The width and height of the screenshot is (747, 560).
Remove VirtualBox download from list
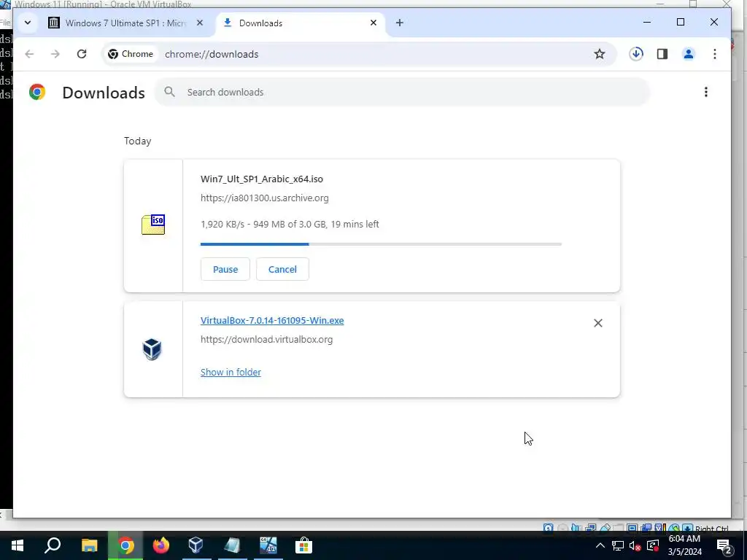click(x=598, y=323)
